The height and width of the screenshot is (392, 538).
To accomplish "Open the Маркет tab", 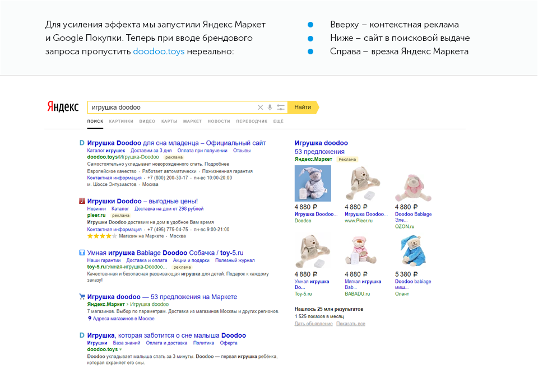I will point(192,121).
